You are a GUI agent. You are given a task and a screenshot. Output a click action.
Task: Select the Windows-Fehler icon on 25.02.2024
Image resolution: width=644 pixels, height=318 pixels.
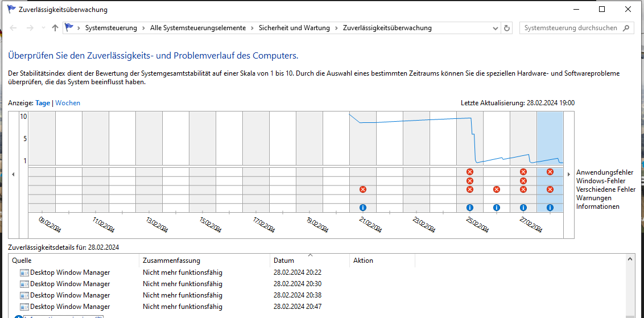(x=470, y=181)
